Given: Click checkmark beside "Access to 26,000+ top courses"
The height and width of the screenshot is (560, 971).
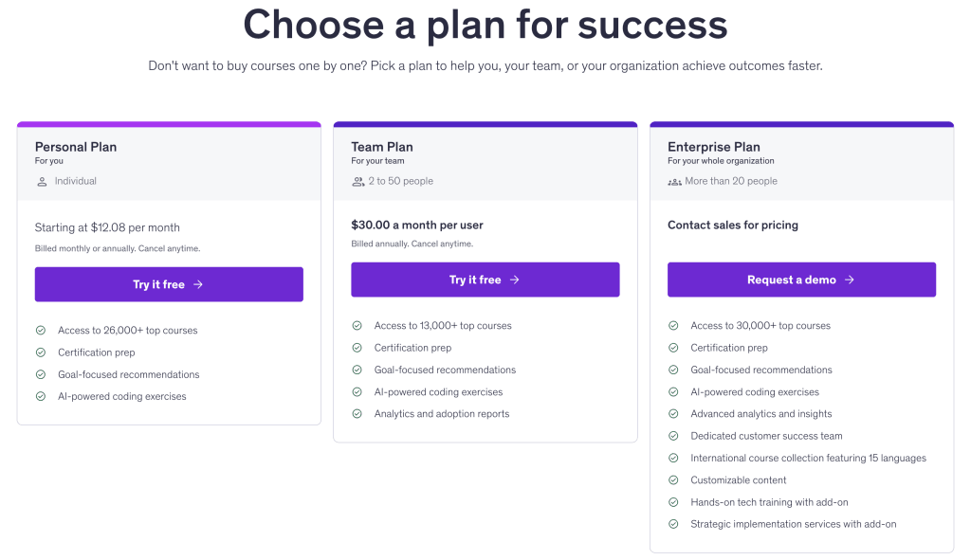Looking at the screenshot, I should [x=41, y=330].
